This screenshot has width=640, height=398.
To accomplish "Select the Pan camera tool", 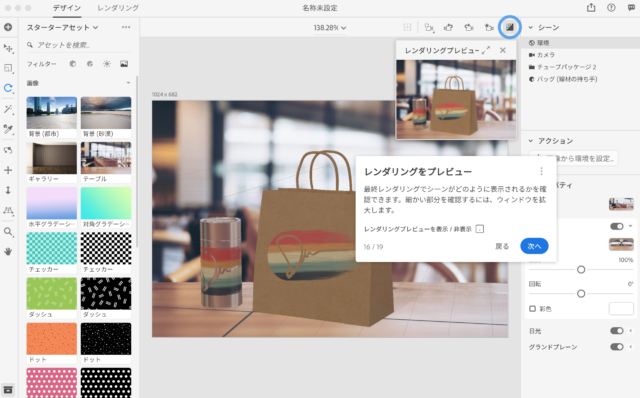I will pyautogui.click(x=8, y=170).
